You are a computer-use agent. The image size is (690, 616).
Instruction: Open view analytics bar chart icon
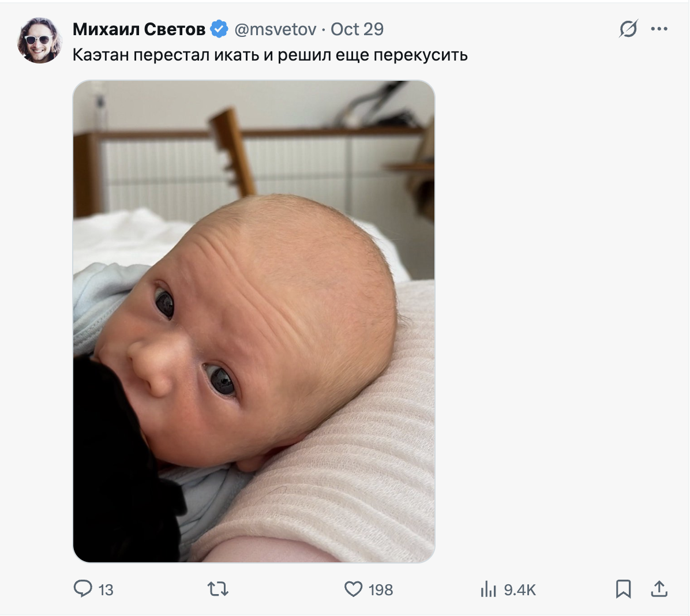pyautogui.click(x=488, y=589)
